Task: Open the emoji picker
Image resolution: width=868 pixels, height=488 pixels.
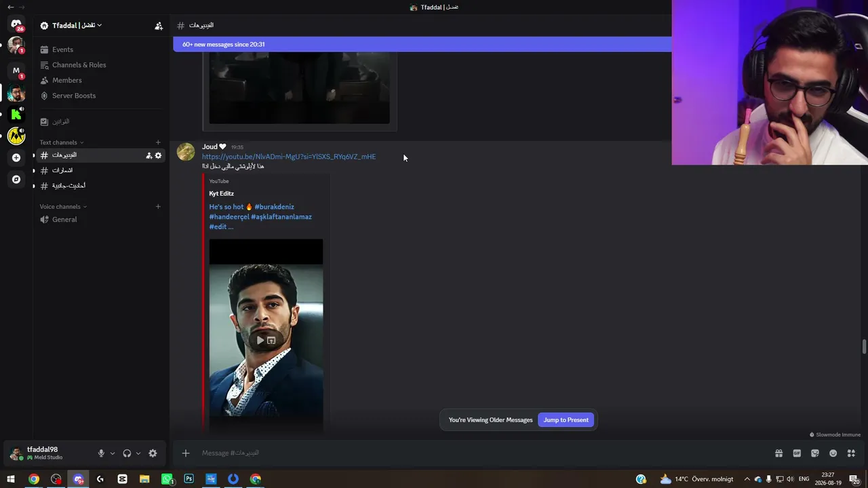Action: click(x=833, y=453)
